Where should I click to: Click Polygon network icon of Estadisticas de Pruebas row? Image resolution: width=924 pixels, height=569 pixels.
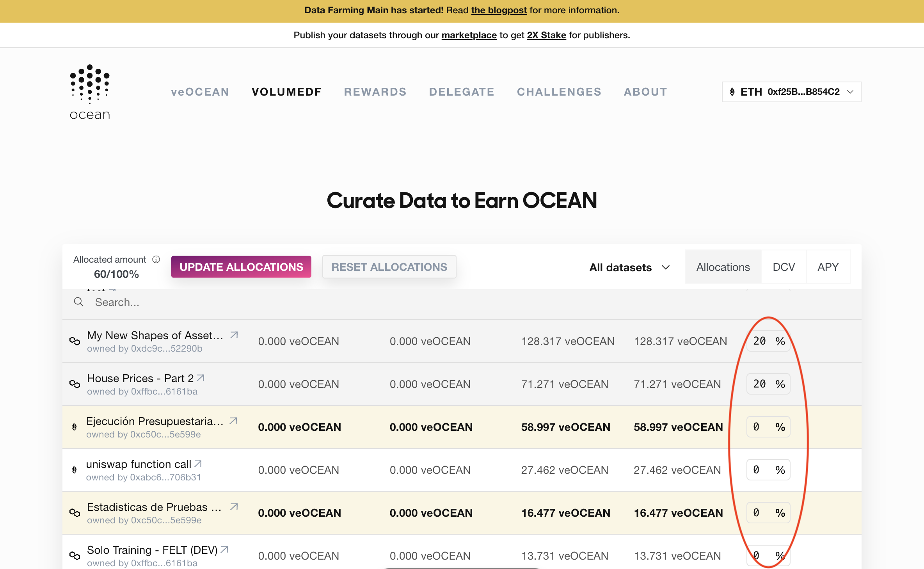click(75, 513)
